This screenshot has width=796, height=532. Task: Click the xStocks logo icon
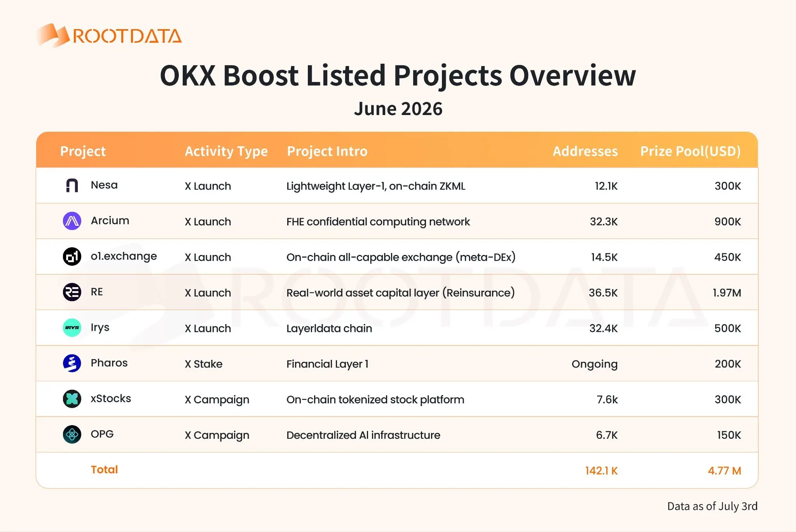(72, 399)
